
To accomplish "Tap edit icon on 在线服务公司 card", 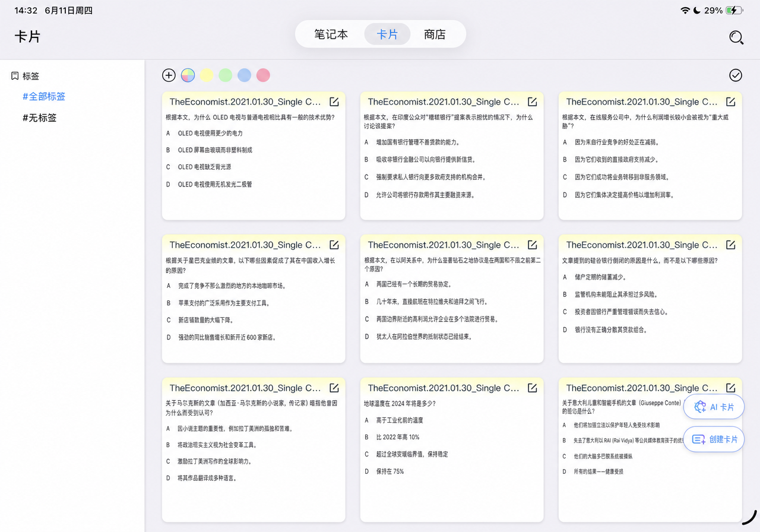I will pyautogui.click(x=731, y=102).
